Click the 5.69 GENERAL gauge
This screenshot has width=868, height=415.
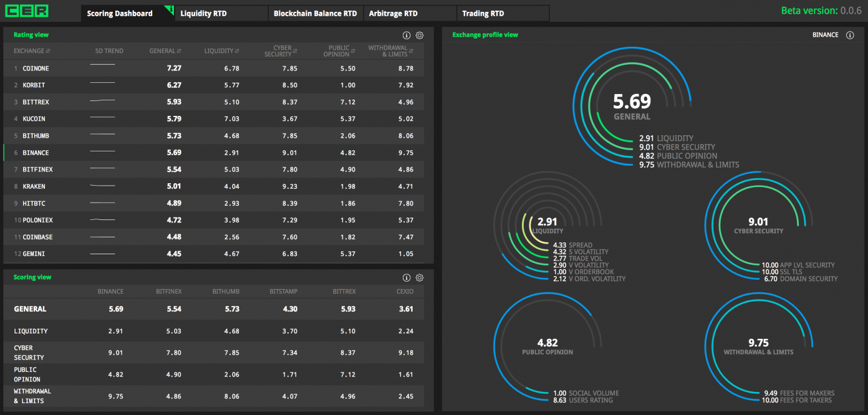pos(632,107)
